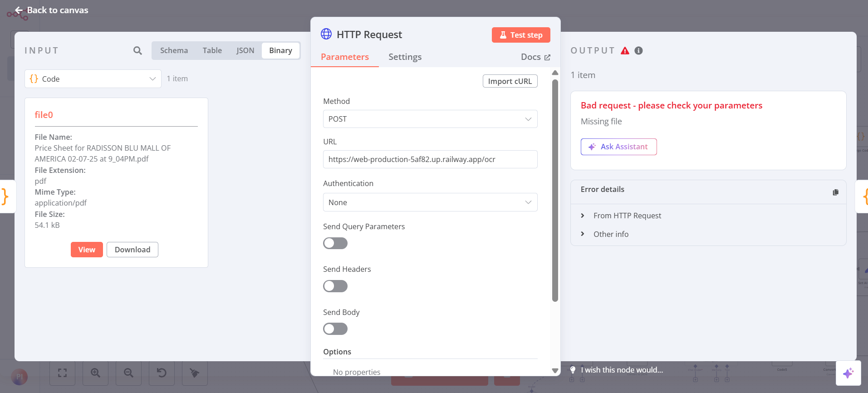Image resolution: width=868 pixels, height=393 pixels.
Task: Click the Back to canvas arrow
Action: pos(19,10)
